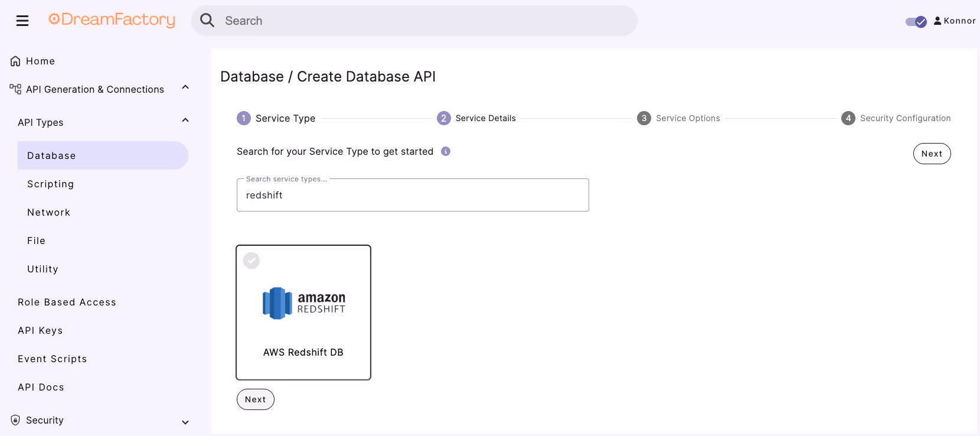Go to Home in the sidebar
This screenshot has height=436, width=980.
point(40,61)
